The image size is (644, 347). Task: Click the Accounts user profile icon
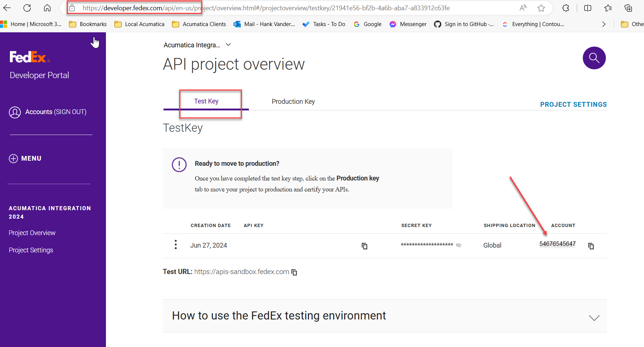click(x=15, y=112)
